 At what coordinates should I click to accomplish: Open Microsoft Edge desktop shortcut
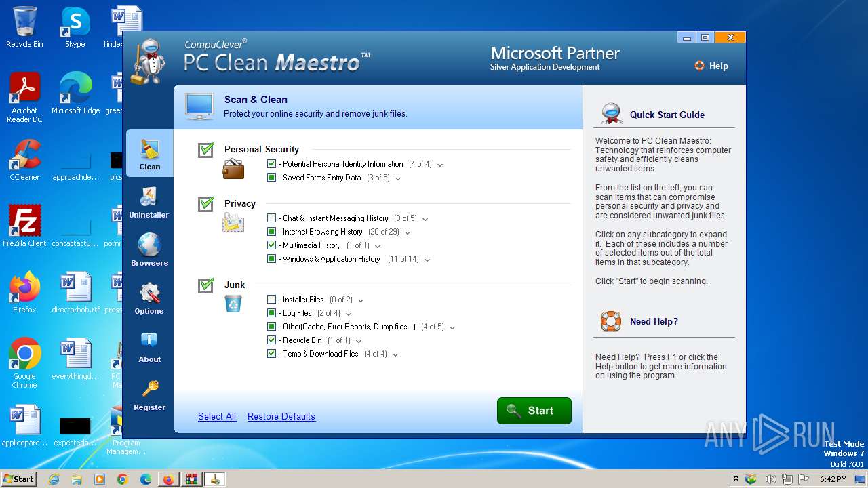coord(75,93)
